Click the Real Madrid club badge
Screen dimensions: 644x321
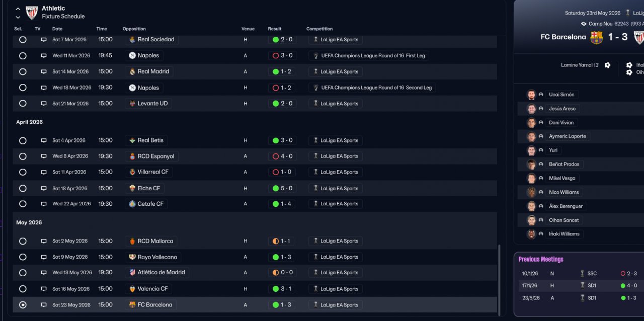[x=132, y=71]
